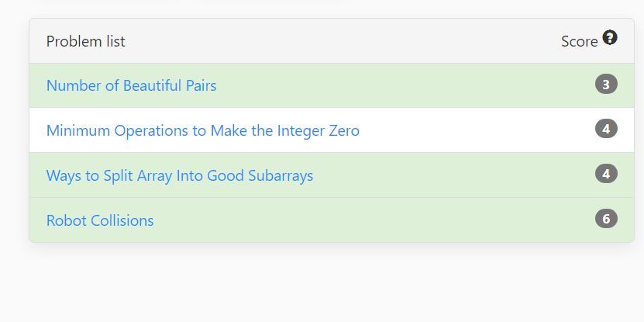Click empty white space in Minimum Operations row
Image resolution: width=644 pixels, height=322 pixels.
tap(477, 130)
